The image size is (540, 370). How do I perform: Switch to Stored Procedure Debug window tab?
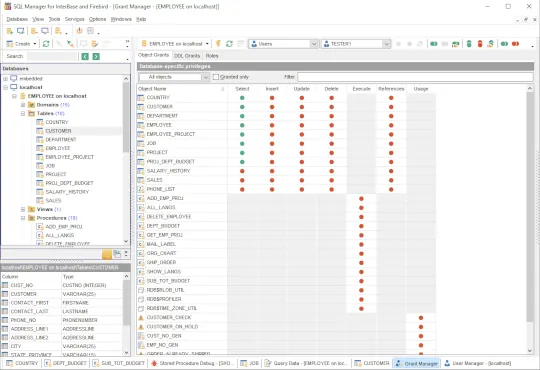[193, 363]
